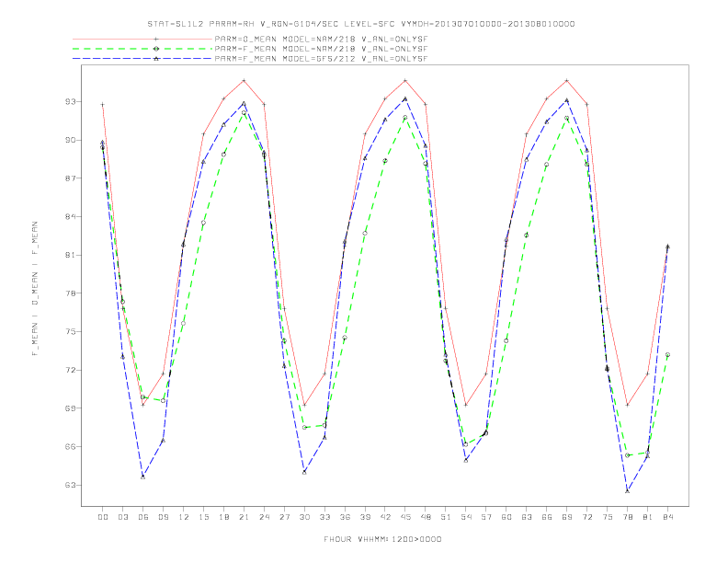Image resolution: width=728 pixels, height=563 pixels.
Task: Click forecast hour 18 on x-axis
Action: [x=223, y=517]
